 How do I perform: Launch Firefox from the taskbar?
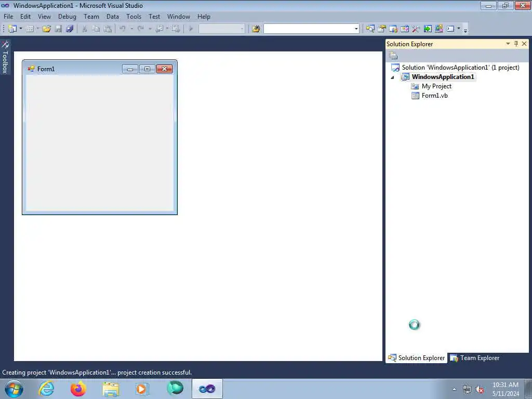[x=78, y=389]
